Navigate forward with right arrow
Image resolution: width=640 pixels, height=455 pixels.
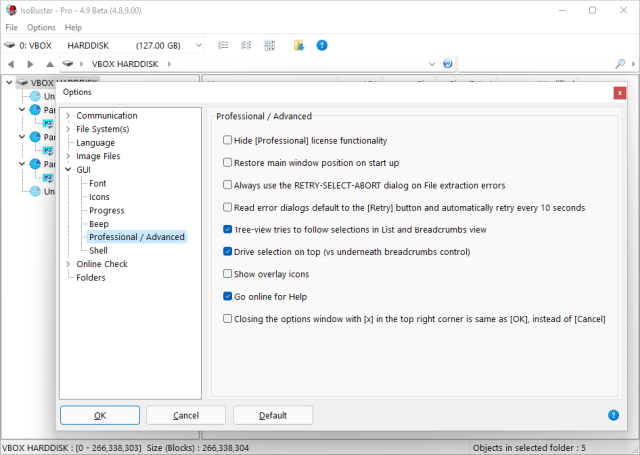30,64
